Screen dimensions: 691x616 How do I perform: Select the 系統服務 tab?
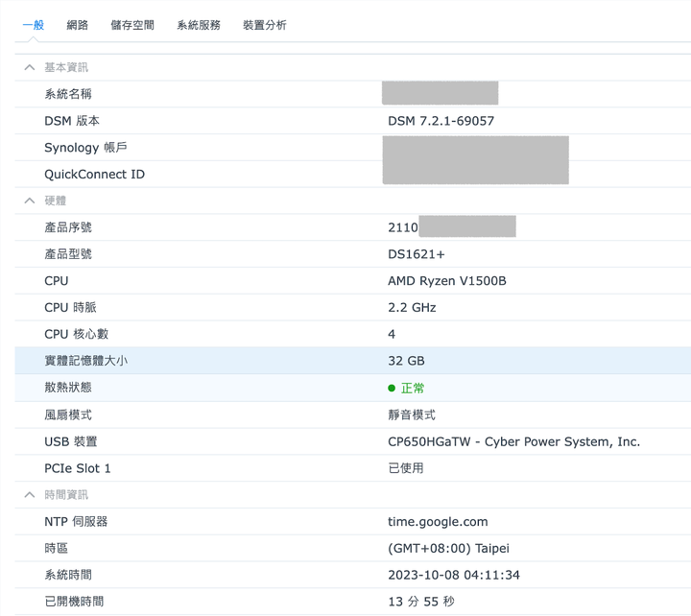click(199, 25)
